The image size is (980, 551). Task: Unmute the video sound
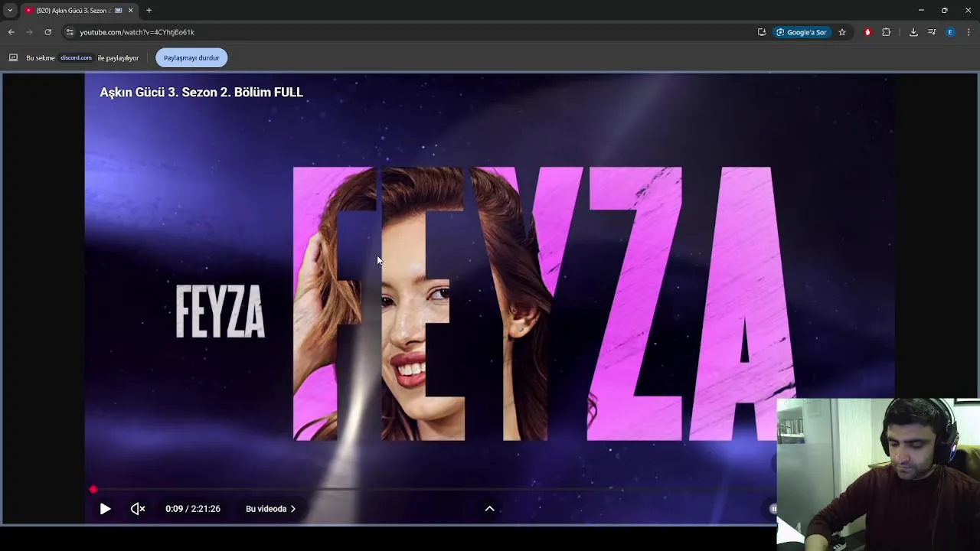(x=138, y=509)
